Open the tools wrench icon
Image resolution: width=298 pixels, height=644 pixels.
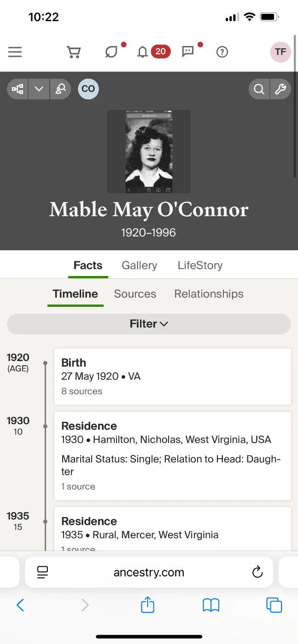[x=280, y=89]
